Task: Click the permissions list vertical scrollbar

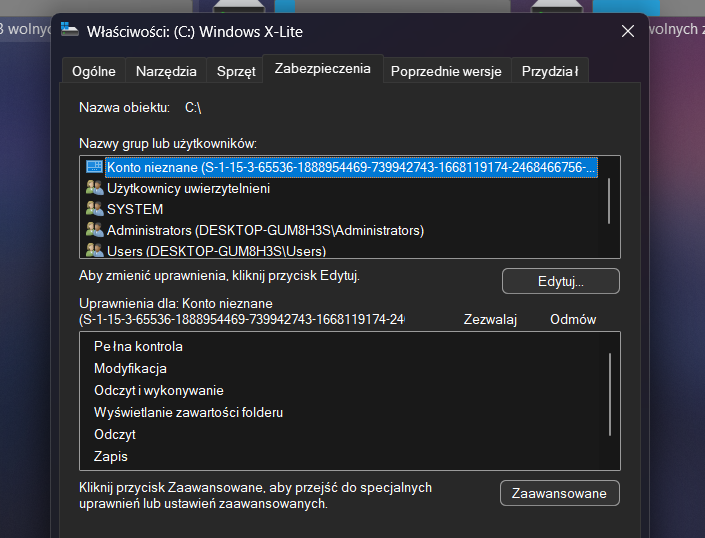Action: [x=609, y=395]
